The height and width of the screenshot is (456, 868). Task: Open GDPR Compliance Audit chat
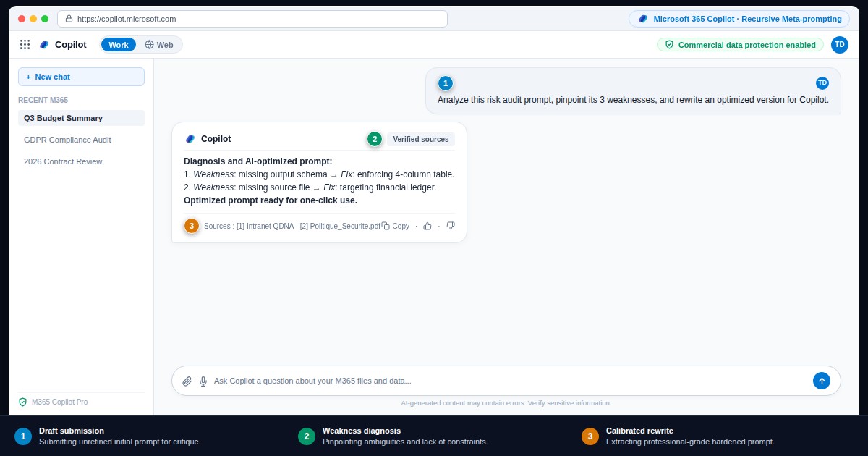click(81, 140)
